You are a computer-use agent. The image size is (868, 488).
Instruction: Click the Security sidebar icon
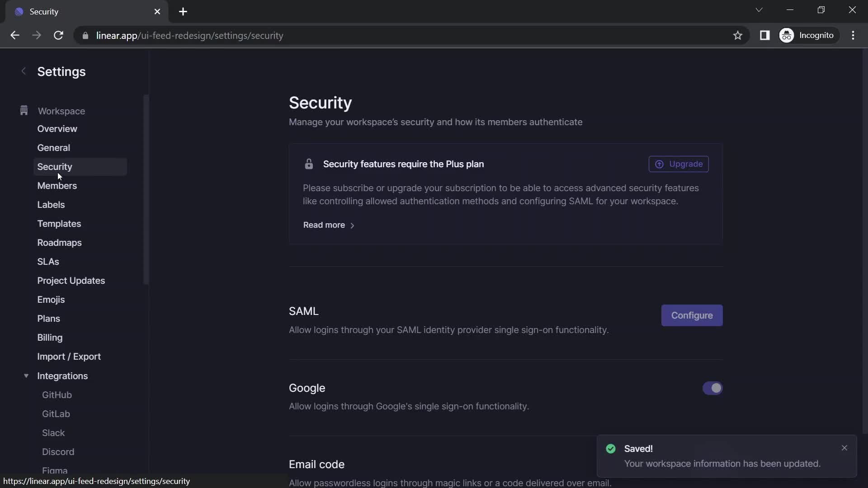(54, 166)
